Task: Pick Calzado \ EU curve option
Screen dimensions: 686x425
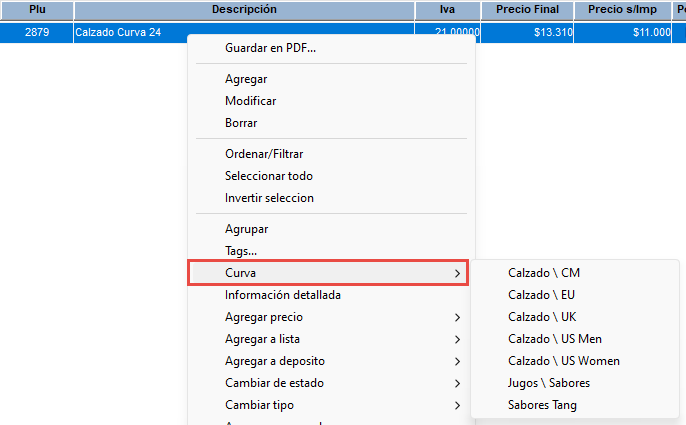Action: tap(541, 295)
